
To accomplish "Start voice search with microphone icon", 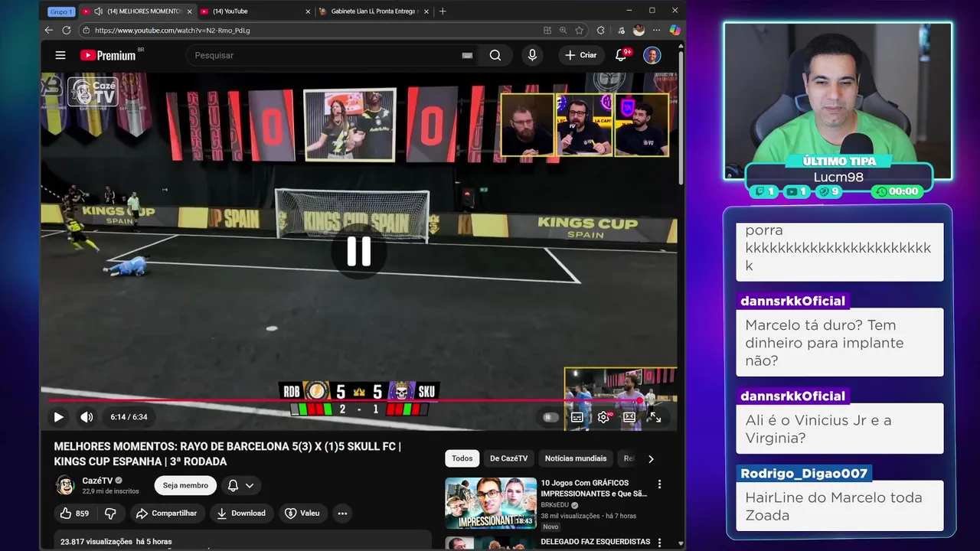I will point(532,55).
